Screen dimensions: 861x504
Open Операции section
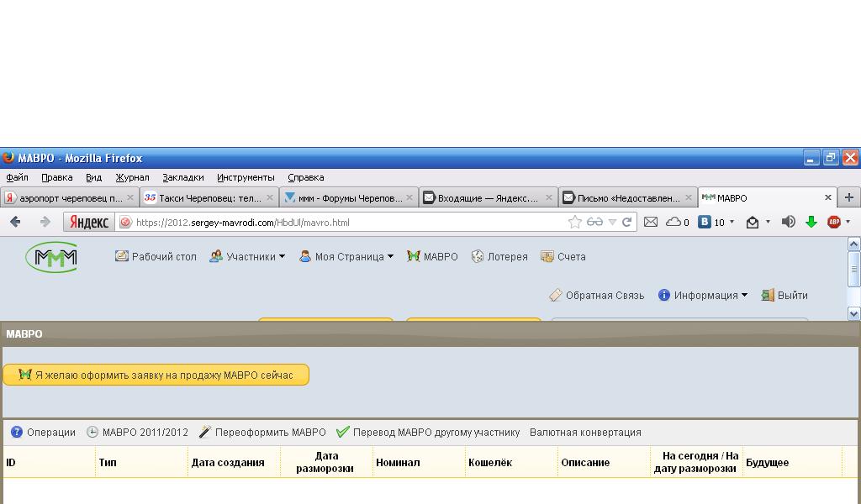tap(43, 432)
